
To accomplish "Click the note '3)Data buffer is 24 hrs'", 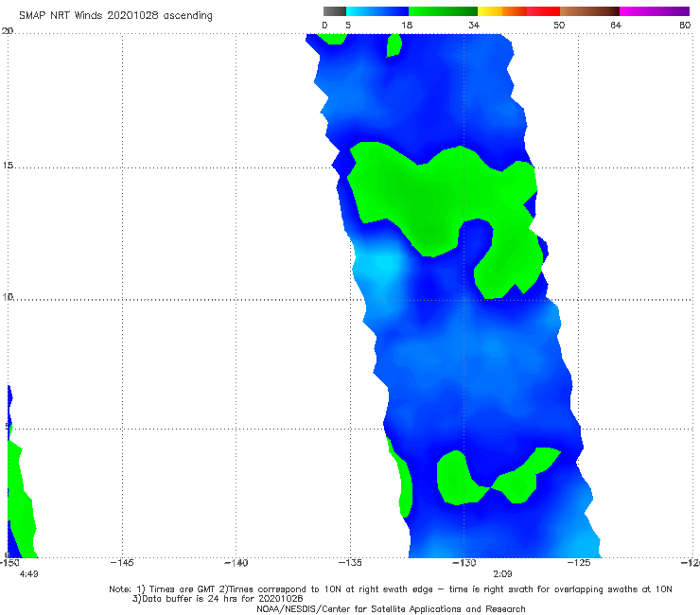I will coord(218,599).
